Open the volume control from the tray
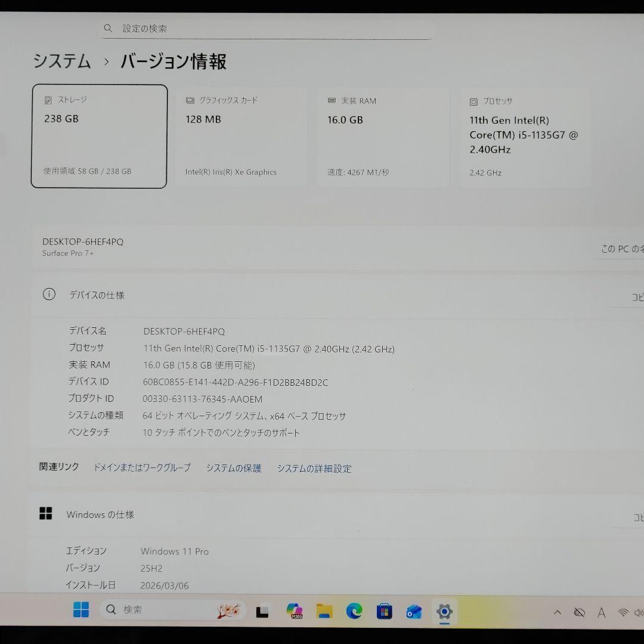644x644 pixels. point(639,612)
